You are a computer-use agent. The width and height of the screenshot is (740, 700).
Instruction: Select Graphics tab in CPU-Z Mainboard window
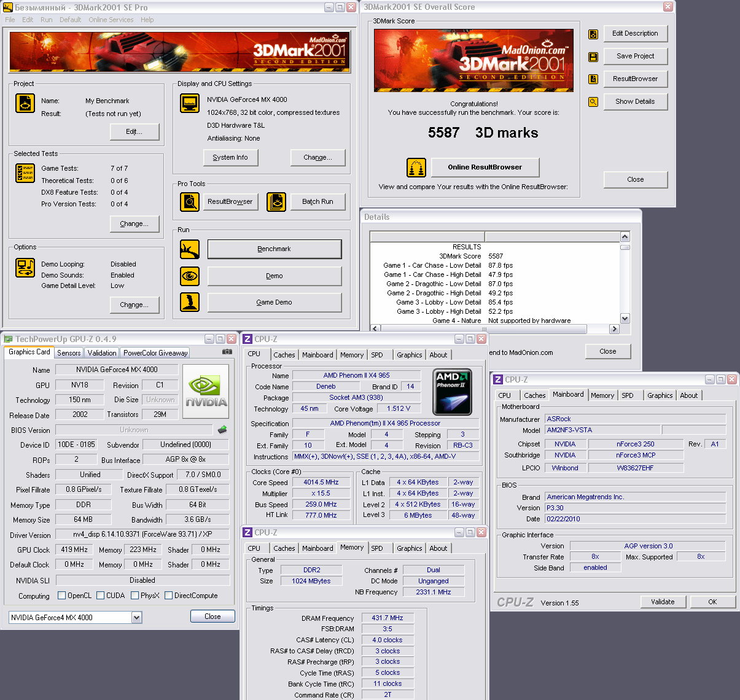pyautogui.click(x=660, y=395)
